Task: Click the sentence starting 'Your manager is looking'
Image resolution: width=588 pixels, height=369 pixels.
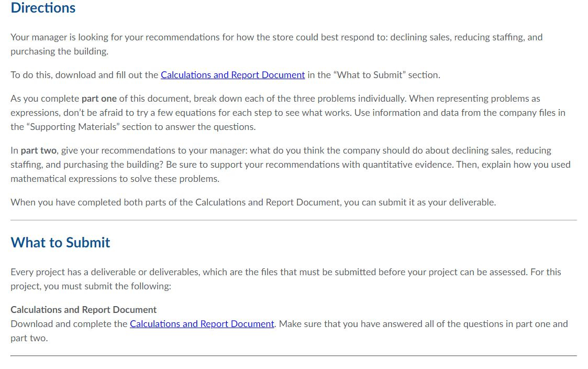Action: [276, 45]
